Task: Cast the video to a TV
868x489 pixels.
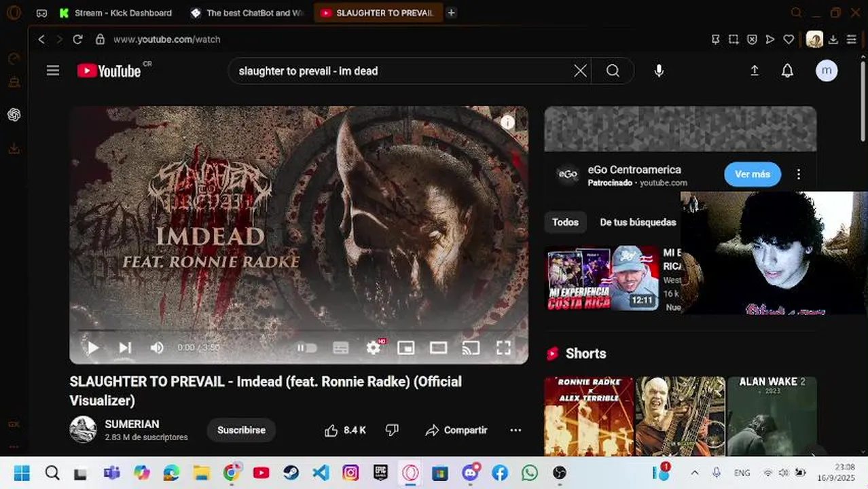Action: coord(471,348)
